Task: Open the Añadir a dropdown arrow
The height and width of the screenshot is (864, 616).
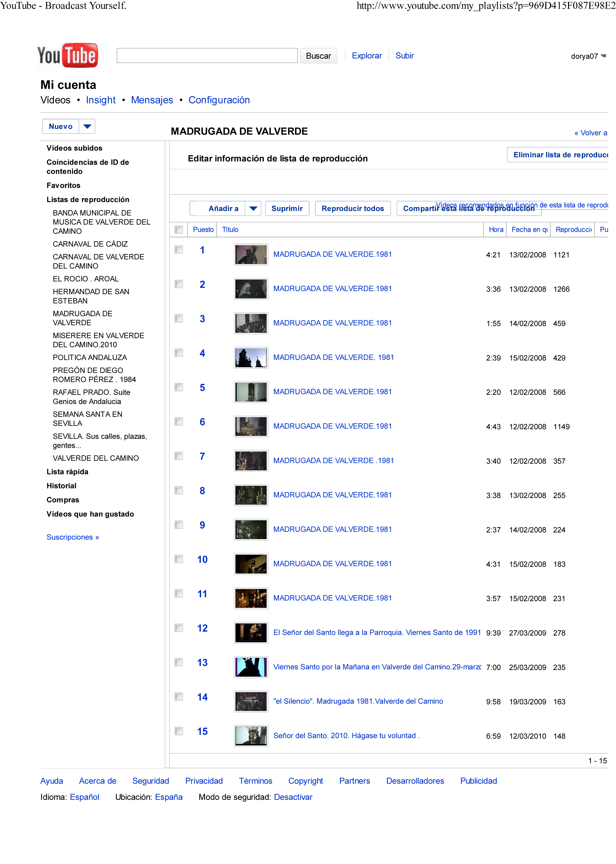Action: tap(253, 208)
